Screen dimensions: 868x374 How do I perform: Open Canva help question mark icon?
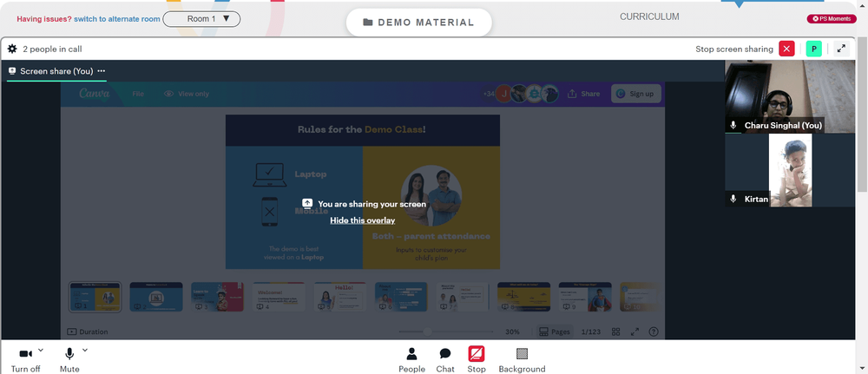click(x=654, y=332)
